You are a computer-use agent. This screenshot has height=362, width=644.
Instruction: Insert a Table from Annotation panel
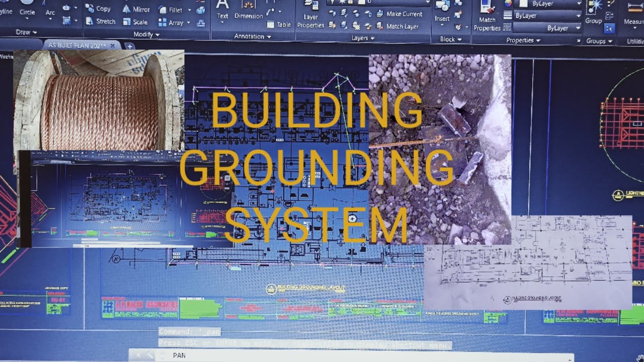pos(279,24)
